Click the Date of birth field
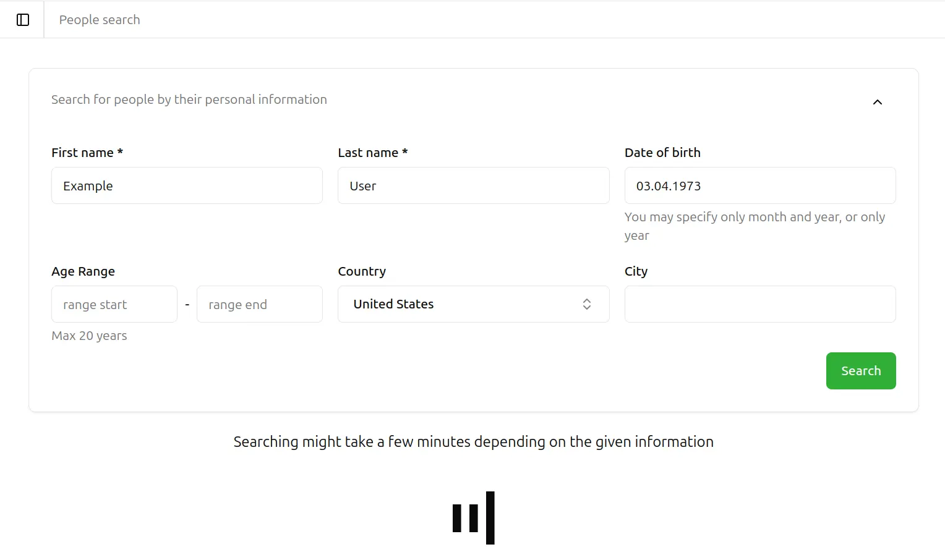This screenshot has height=560, width=945. click(759, 185)
